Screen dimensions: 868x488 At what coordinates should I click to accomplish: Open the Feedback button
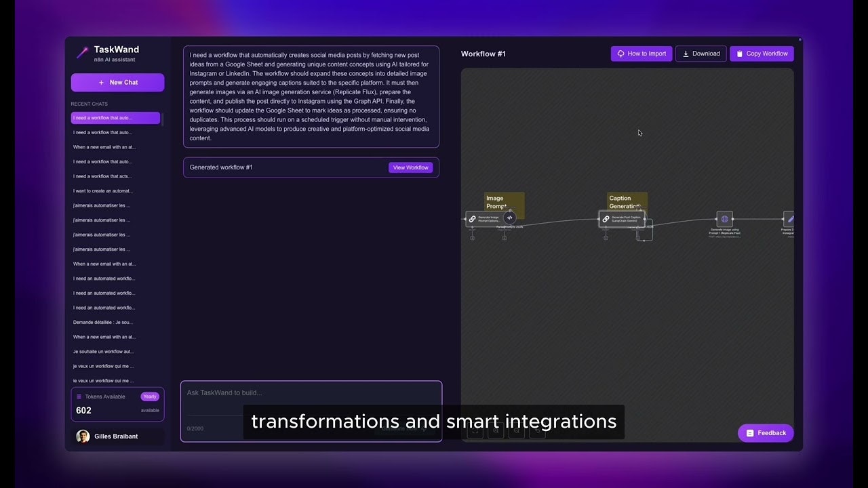pyautogui.click(x=766, y=433)
